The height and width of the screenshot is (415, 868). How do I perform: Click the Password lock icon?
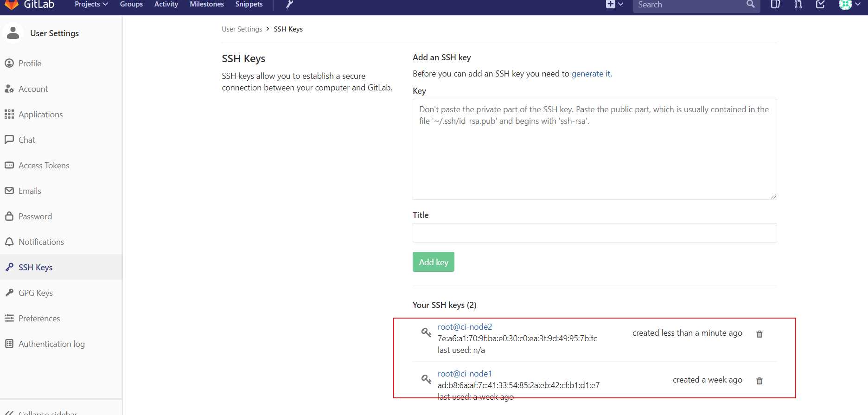[x=9, y=216]
